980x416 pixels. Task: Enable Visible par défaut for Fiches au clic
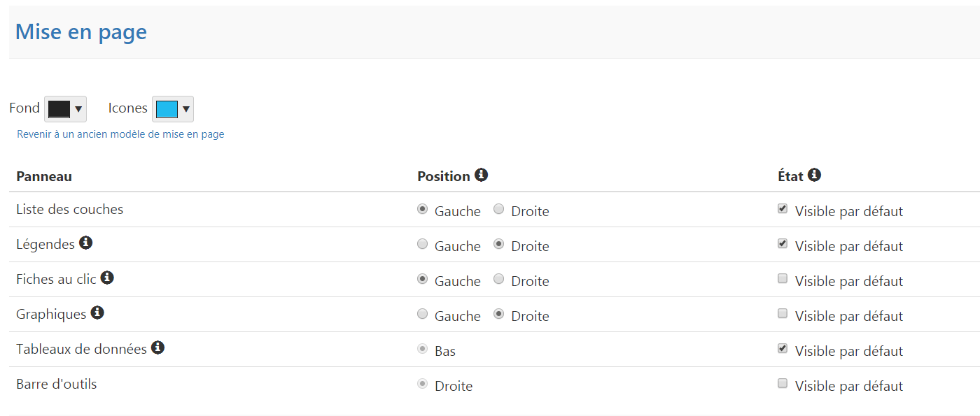(783, 278)
